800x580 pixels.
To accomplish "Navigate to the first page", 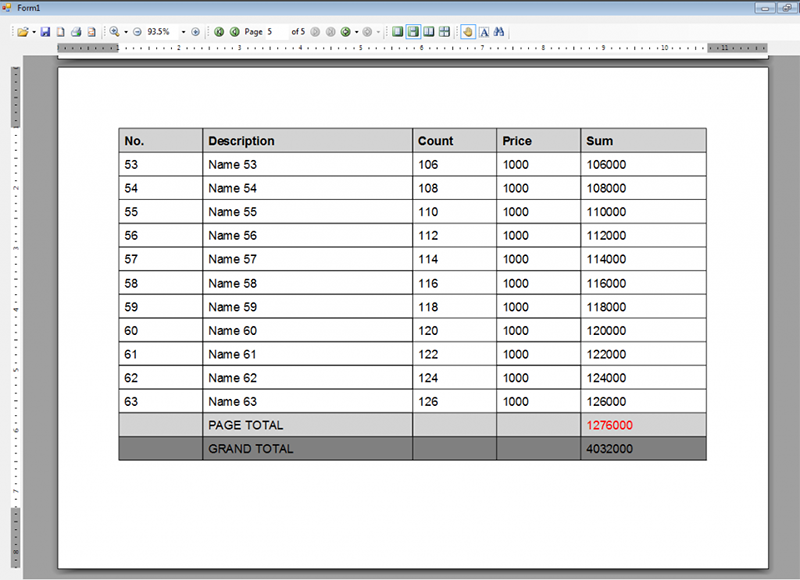I will tap(219, 32).
